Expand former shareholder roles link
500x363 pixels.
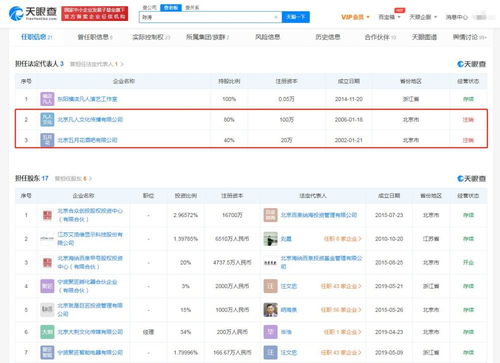pos(73,179)
